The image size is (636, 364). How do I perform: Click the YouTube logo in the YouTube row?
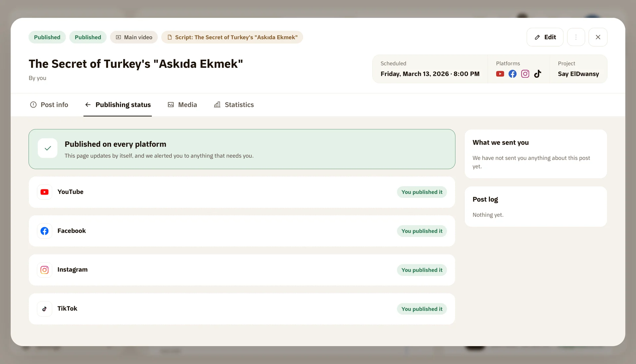coord(44,192)
